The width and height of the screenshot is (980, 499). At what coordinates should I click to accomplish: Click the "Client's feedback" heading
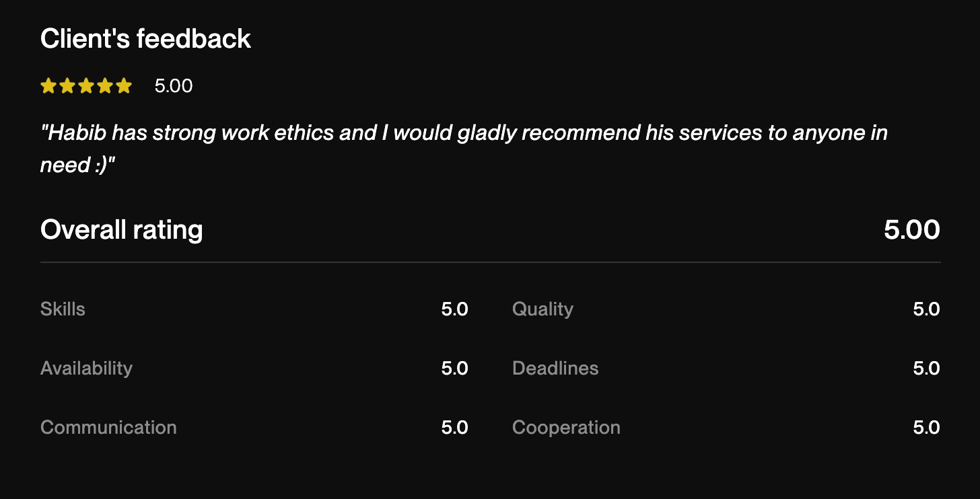[x=145, y=39]
